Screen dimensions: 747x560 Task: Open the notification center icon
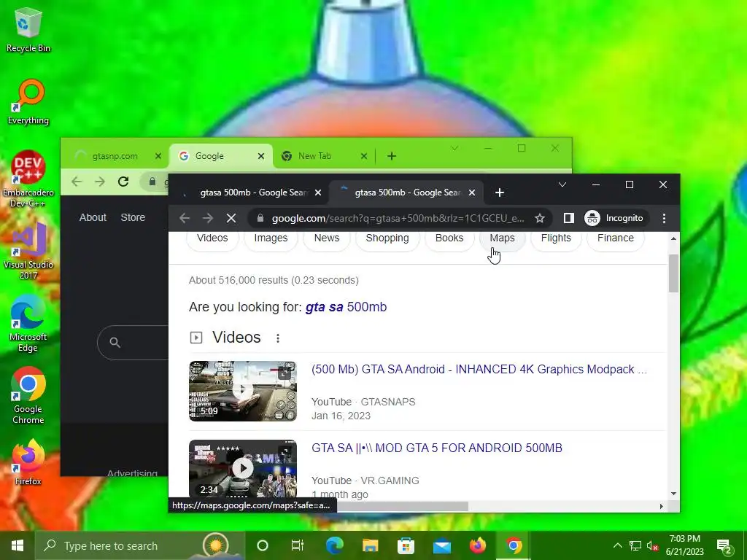point(724,546)
